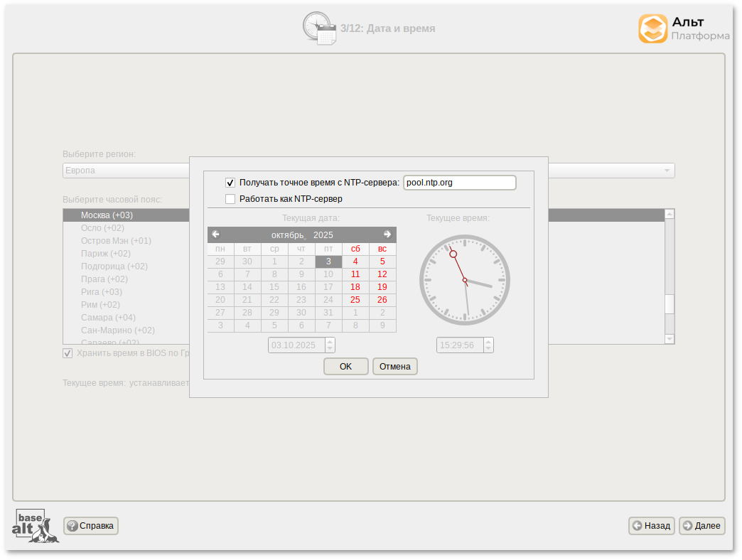742x560 pixels.
Task: Click the date spinner arrows beside 03.10.2025
Action: pyautogui.click(x=329, y=345)
